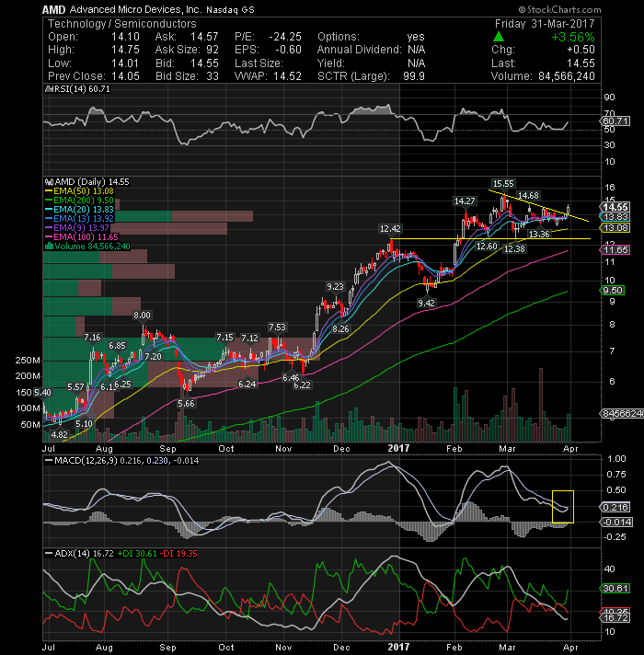The height and width of the screenshot is (655, 644).
Task: Click the 9.42 low price annotation
Action: (x=426, y=304)
